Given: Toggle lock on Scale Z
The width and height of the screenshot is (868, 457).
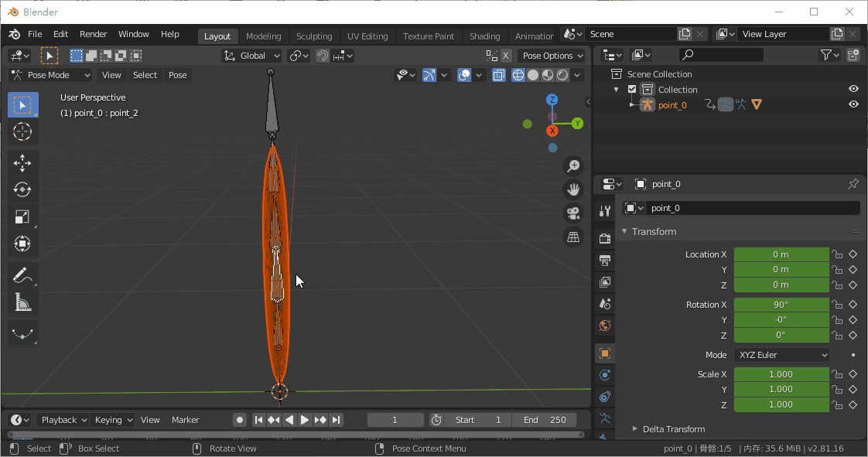Looking at the screenshot, I should 838,405.
